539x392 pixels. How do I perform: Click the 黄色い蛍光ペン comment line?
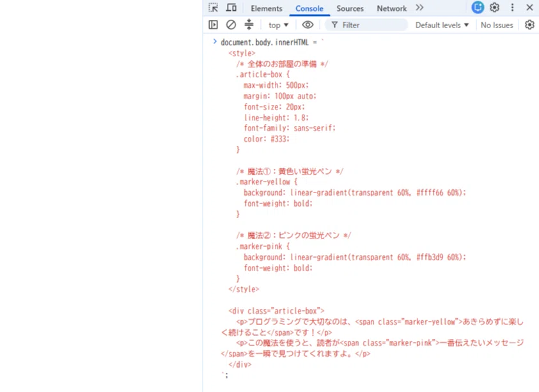click(x=290, y=171)
